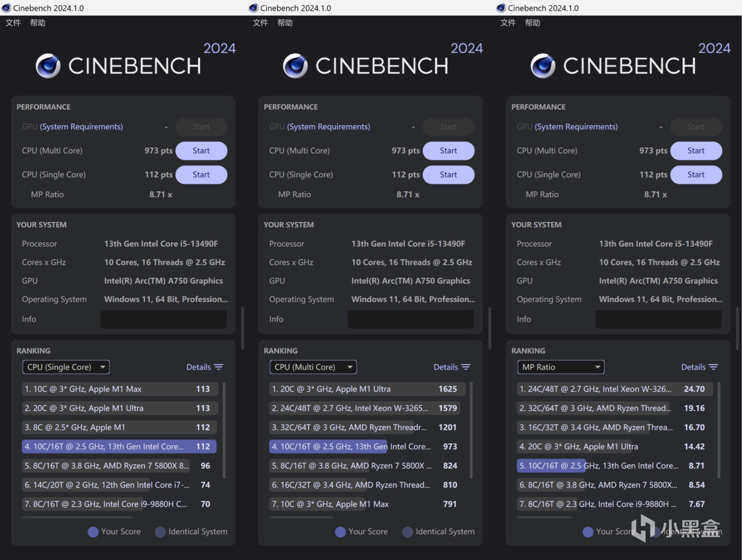Start the CPU (Single Core) test in the middle window
The height and width of the screenshot is (560, 742).
[x=449, y=174]
